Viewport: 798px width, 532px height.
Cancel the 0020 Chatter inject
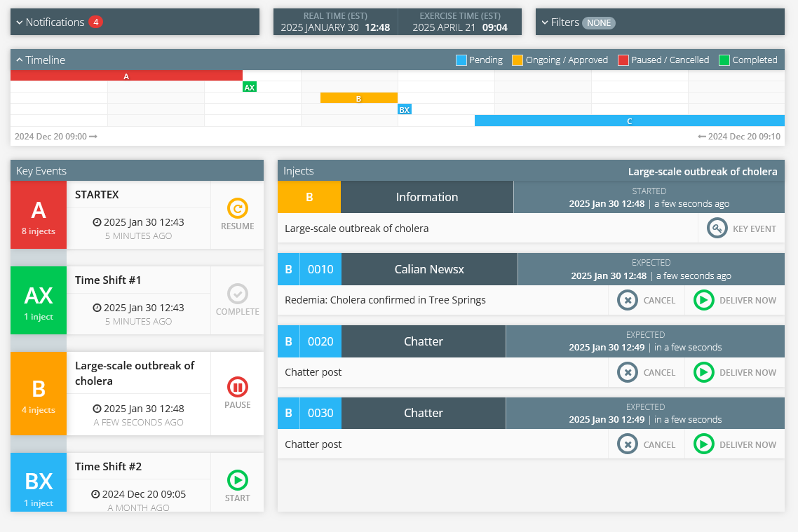point(628,372)
